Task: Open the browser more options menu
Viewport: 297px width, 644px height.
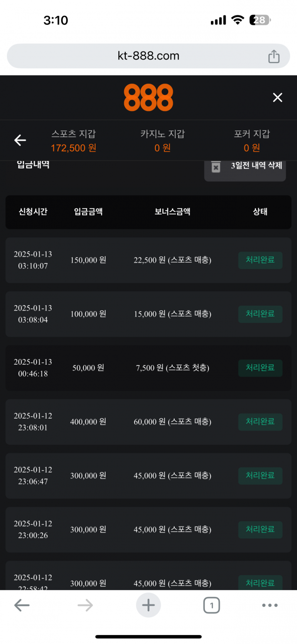Action: pos(270,605)
